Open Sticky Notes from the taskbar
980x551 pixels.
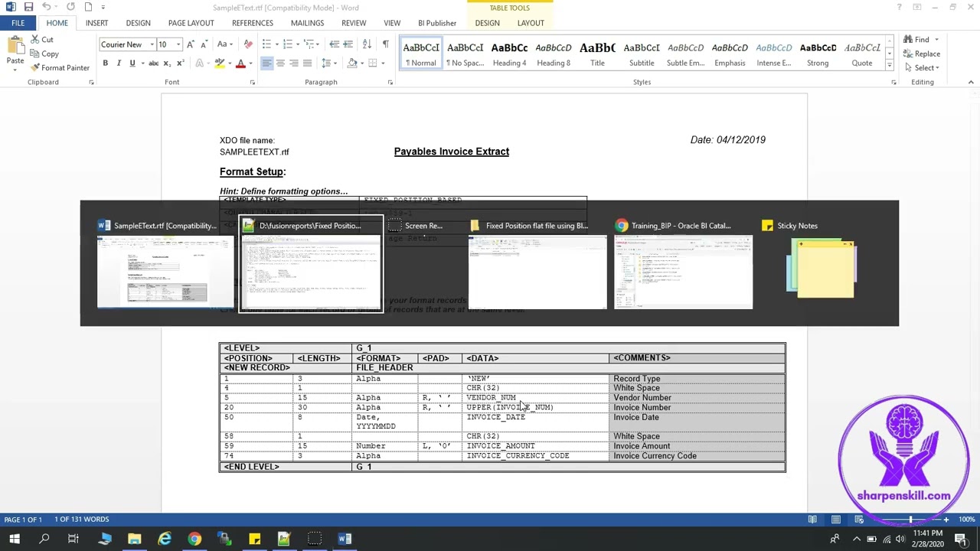254,539
